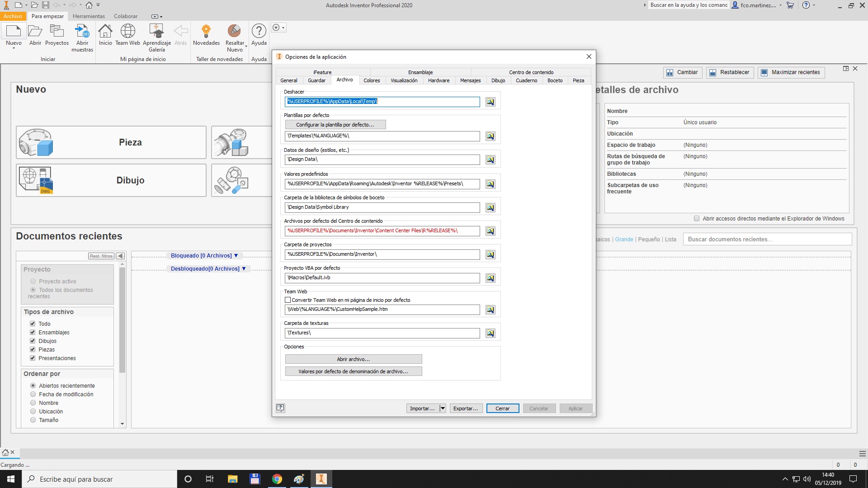This screenshot has width=868, height=488.
Task: Open File Explorer from taskbar
Action: [x=232, y=479]
